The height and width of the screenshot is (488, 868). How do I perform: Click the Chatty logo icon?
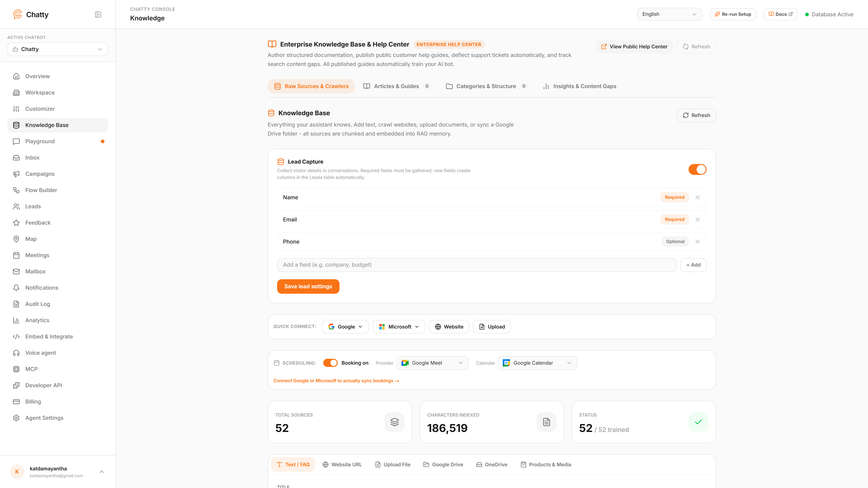(18, 14)
